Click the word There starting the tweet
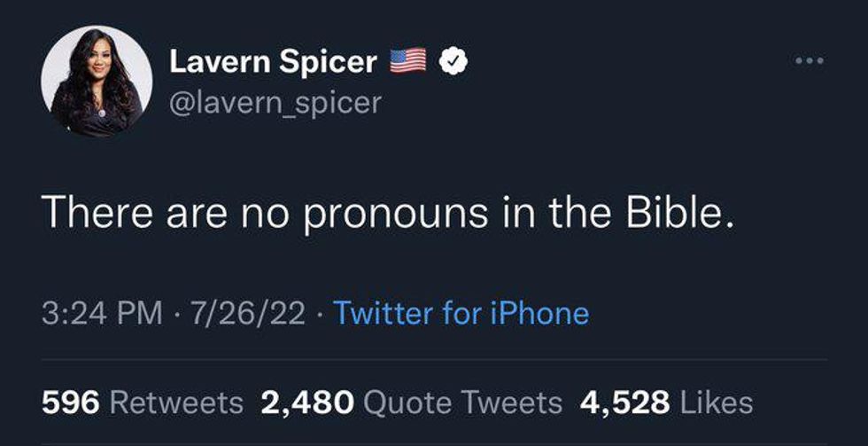The width and height of the screenshot is (868, 446). coord(97,214)
